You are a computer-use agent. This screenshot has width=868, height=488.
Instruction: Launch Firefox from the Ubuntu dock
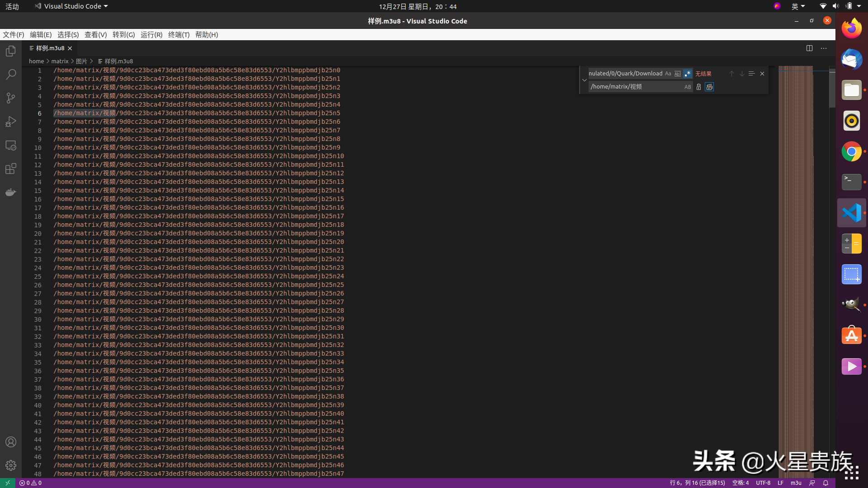852,28
